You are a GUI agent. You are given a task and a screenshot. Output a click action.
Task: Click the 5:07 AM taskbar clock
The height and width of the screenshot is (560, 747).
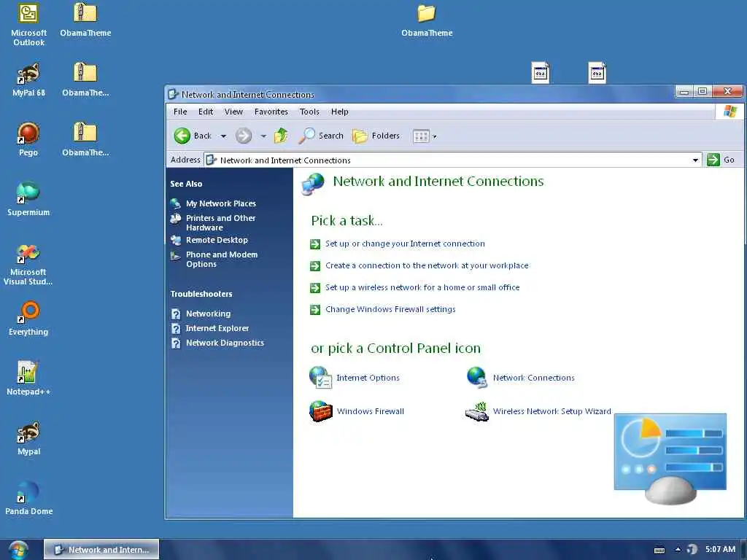(x=720, y=550)
